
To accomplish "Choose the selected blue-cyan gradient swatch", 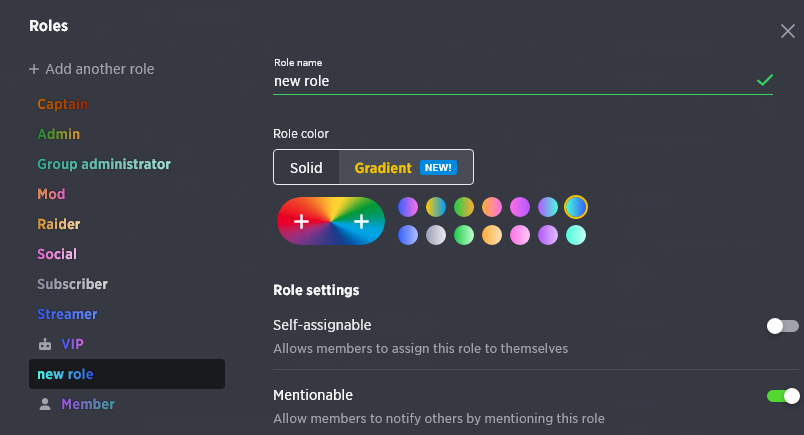I will tap(576, 207).
